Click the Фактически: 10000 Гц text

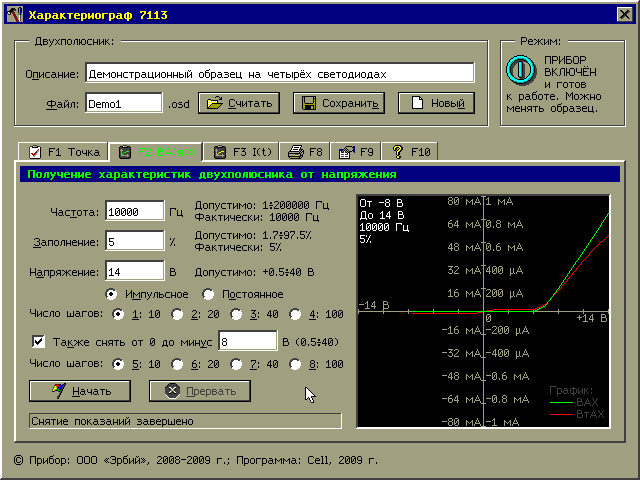click(257, 217)
